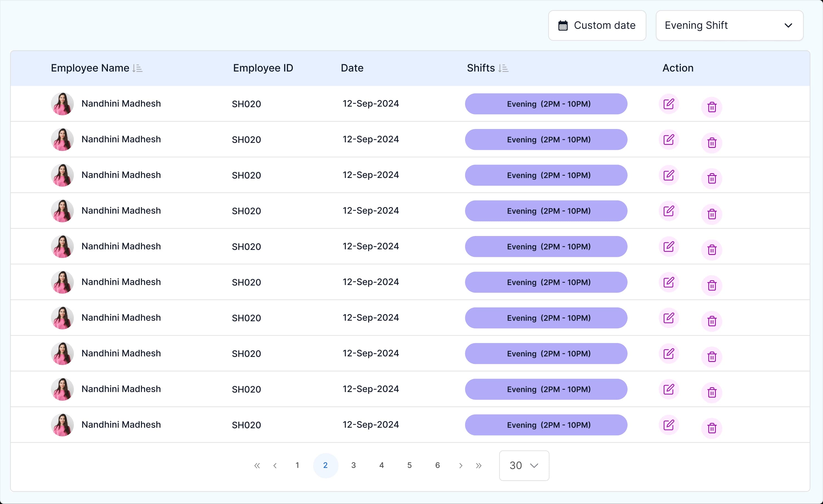Open the Custom date picker button
This screenshot has height=504, width=823.
597,25
